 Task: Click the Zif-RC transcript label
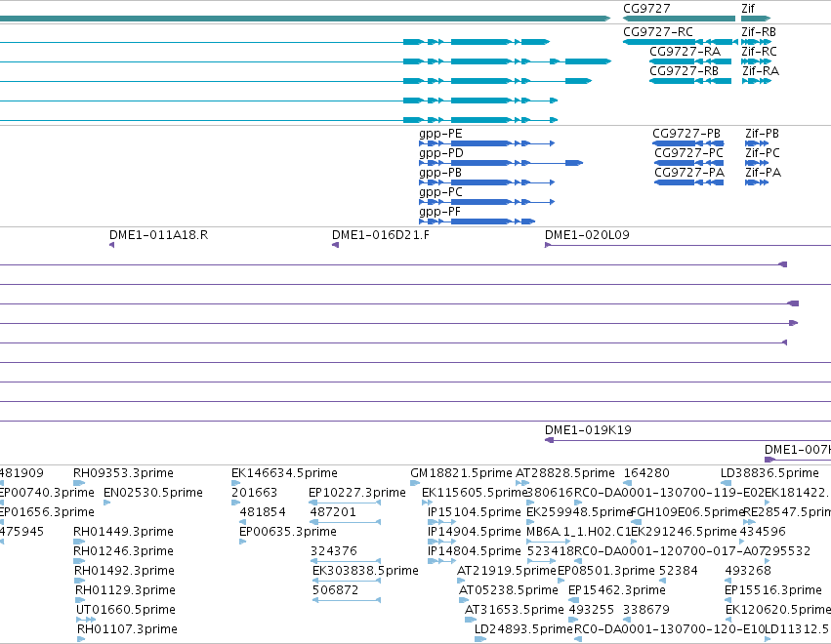click(760, 52)
